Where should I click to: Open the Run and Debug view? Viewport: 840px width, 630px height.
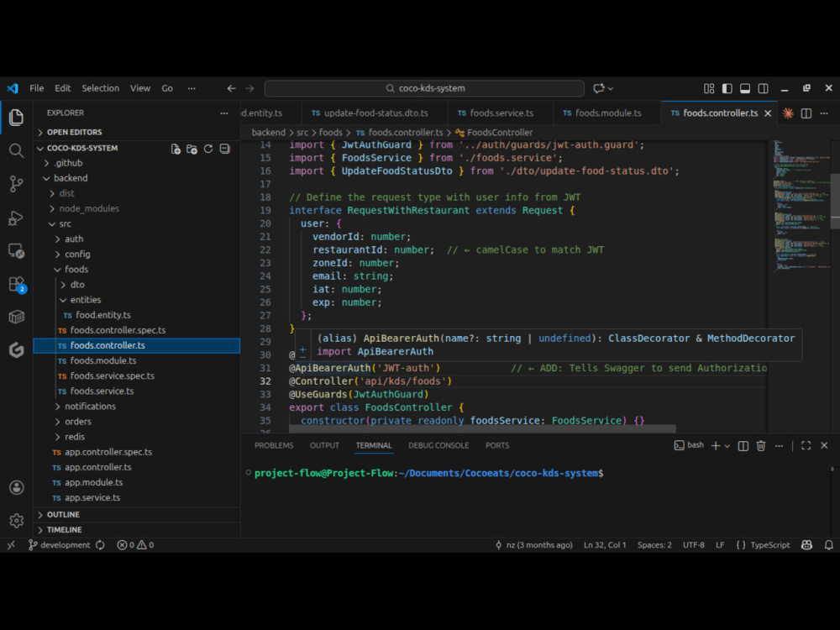[x=16, y=218]
